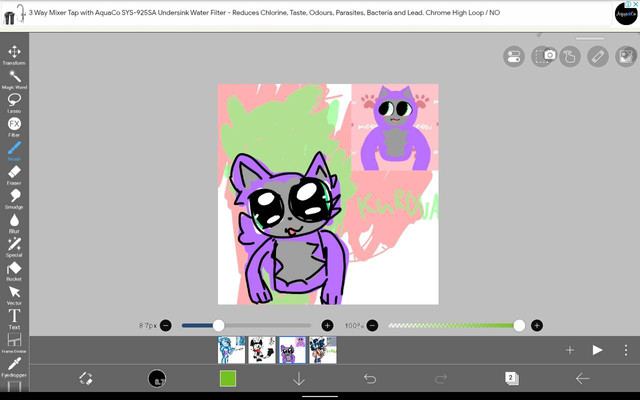Select the purple cat frame thumbnail
This screenshot has width=640, height=400.
[x=292, y=350]
